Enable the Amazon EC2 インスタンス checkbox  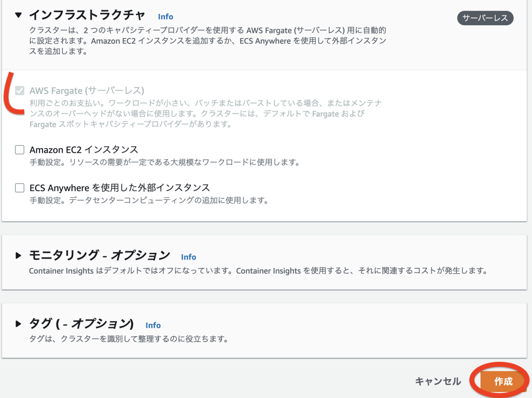pos(20,150)
